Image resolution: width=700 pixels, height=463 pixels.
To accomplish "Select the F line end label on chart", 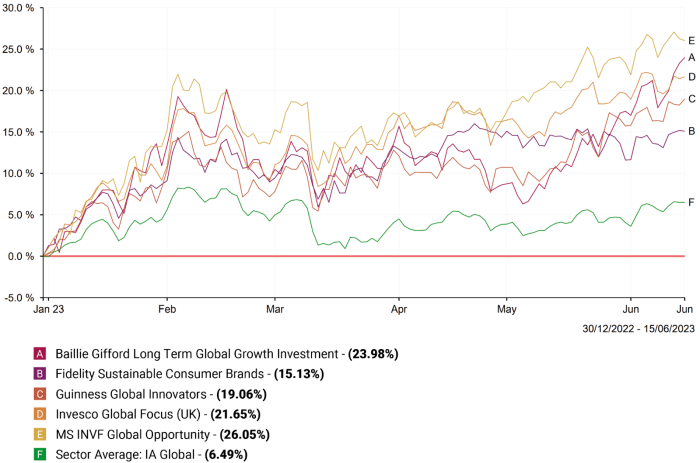I will tap(692, 202).
